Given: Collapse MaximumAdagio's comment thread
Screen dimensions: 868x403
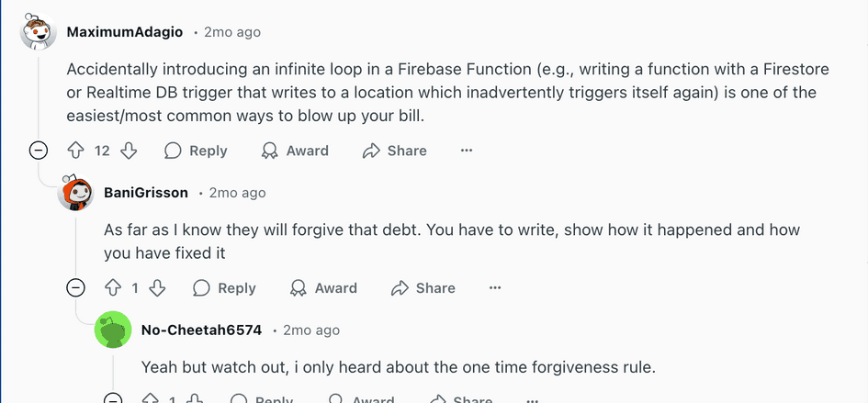Looking at the screenshot, I should pos(39,151).
